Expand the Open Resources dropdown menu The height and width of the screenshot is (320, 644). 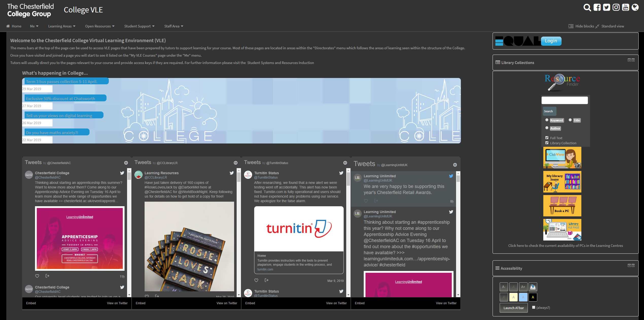click(100, 26)
